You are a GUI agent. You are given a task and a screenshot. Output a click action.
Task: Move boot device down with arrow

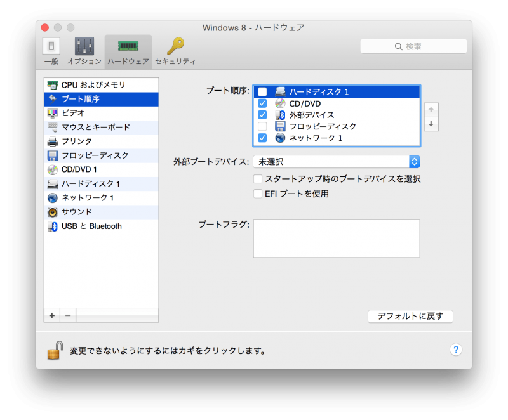click(x=431, y=124)
